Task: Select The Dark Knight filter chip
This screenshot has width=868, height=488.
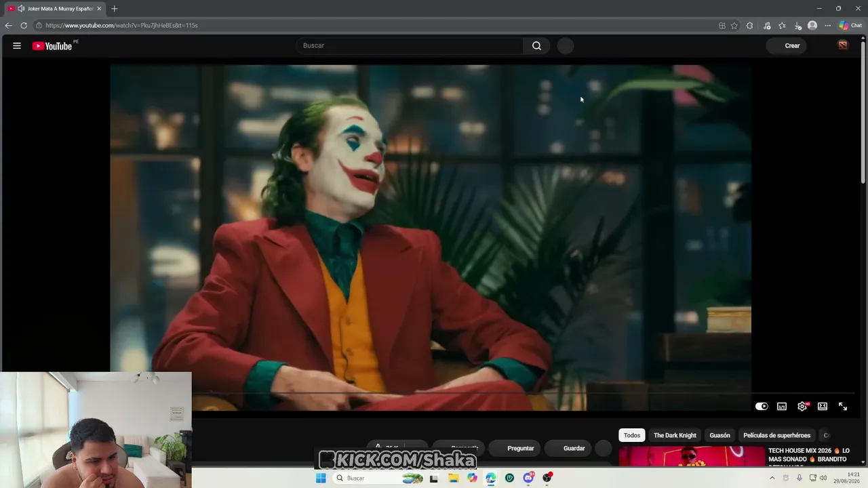Action: [x=675, y=435]
